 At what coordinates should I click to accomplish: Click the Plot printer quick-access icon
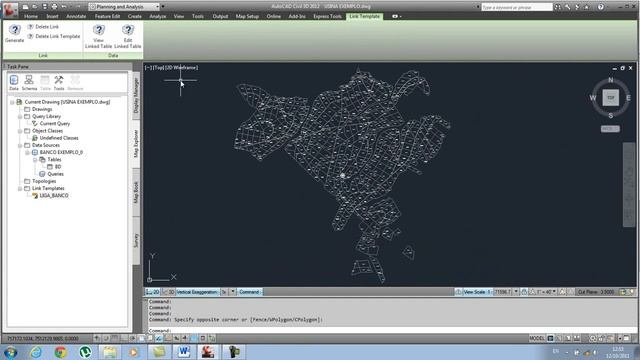pos(55,7)
